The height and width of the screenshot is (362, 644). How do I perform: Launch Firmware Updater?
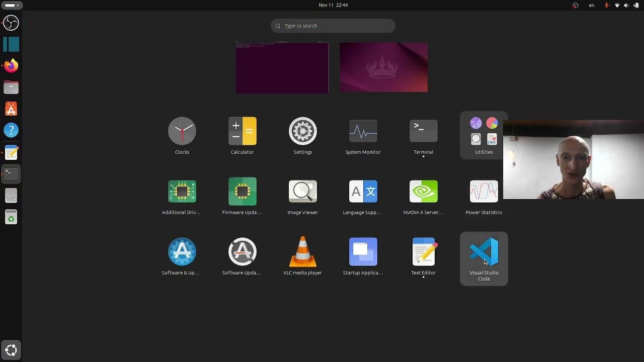click(x=242, y=196)
